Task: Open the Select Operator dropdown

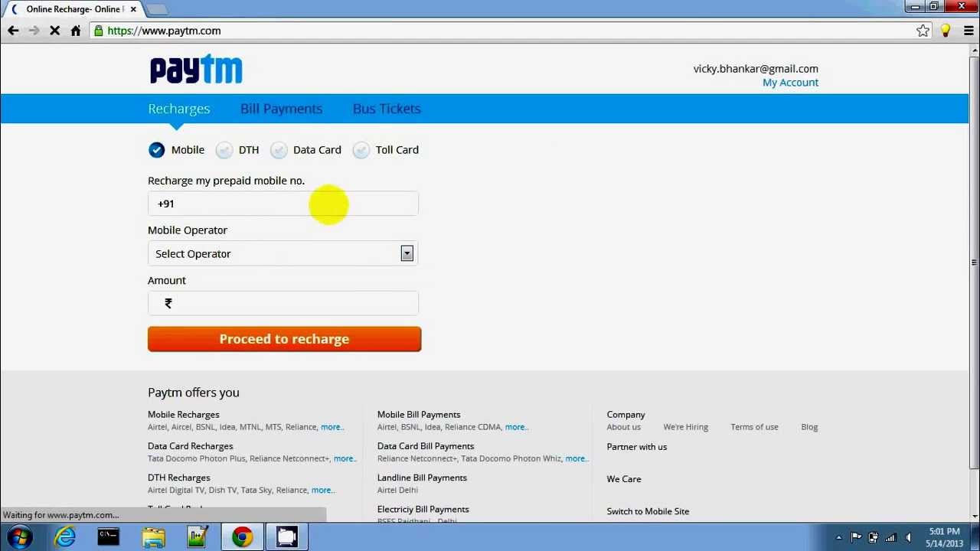Action: pos(283,253)
